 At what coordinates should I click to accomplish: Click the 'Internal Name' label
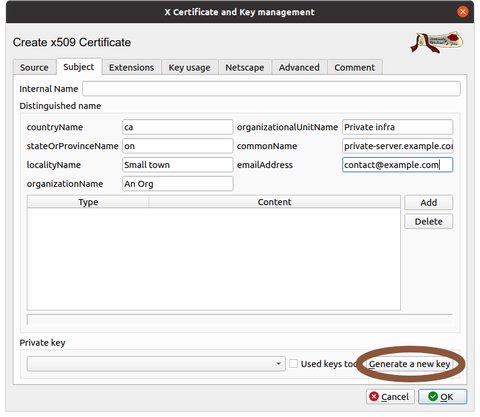tap(49, 89)
